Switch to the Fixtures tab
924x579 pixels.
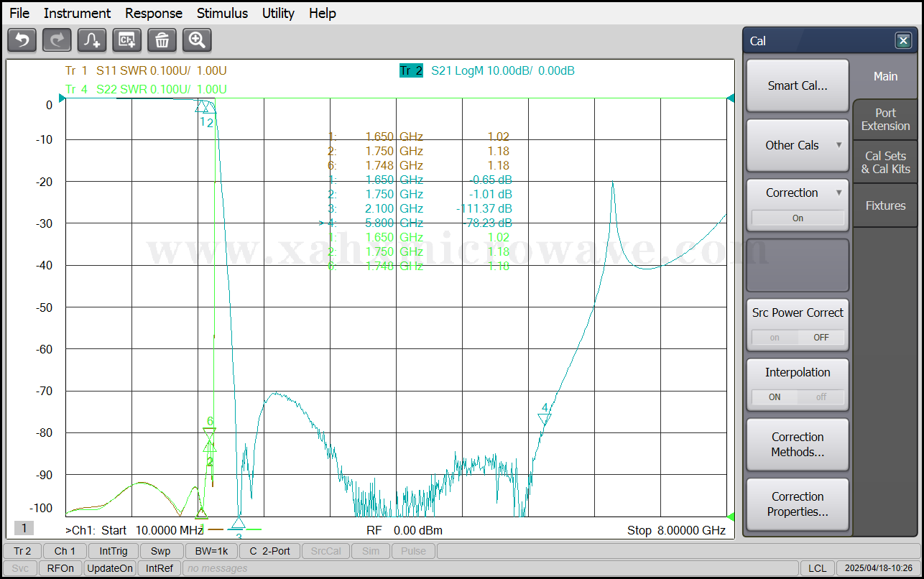coord(885,205)
